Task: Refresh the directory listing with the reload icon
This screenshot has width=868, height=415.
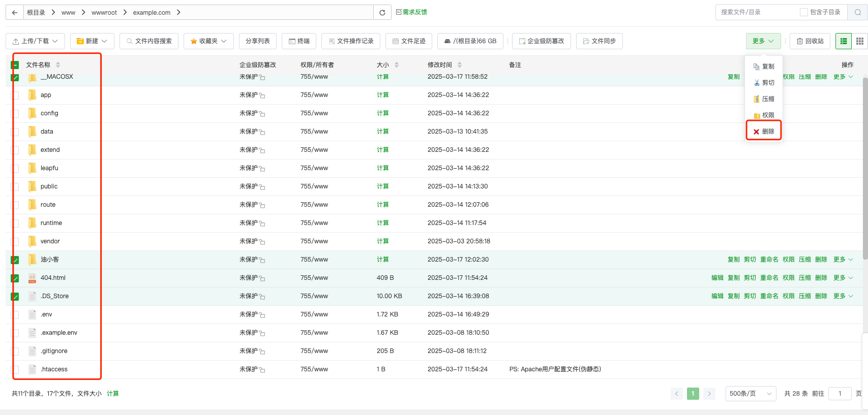Action: click(x=382, y=13)
